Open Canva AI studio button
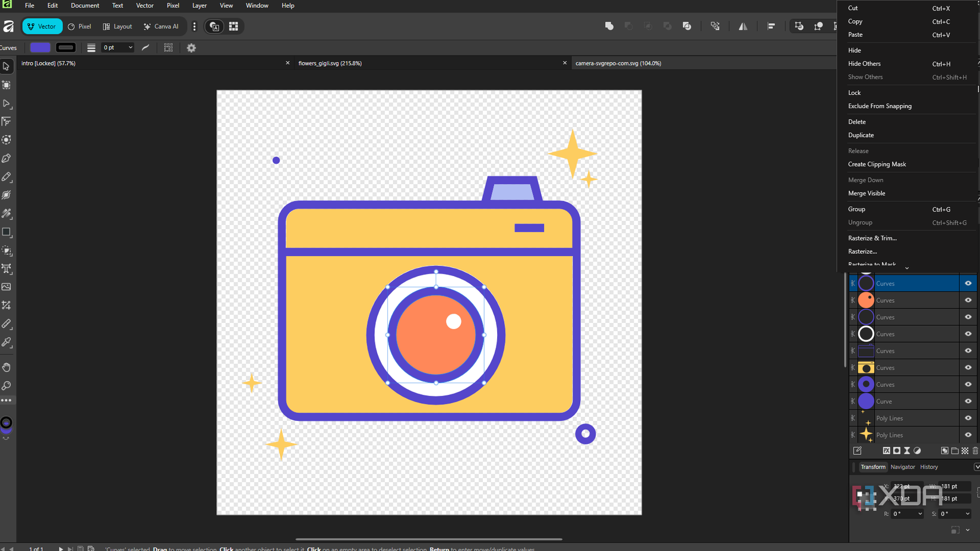 pyautogui.click(x=161, y=26)
